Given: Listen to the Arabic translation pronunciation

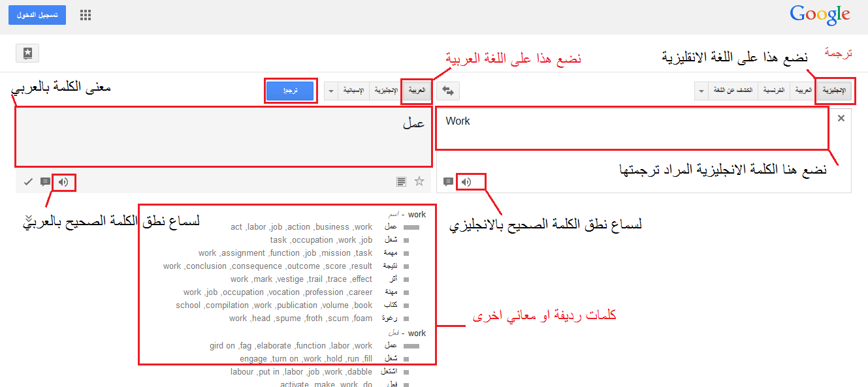Looking at the screenshot, I should point(63,182).
